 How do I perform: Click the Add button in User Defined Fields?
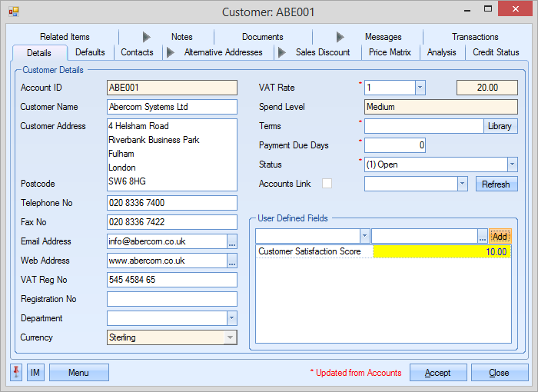500,236
